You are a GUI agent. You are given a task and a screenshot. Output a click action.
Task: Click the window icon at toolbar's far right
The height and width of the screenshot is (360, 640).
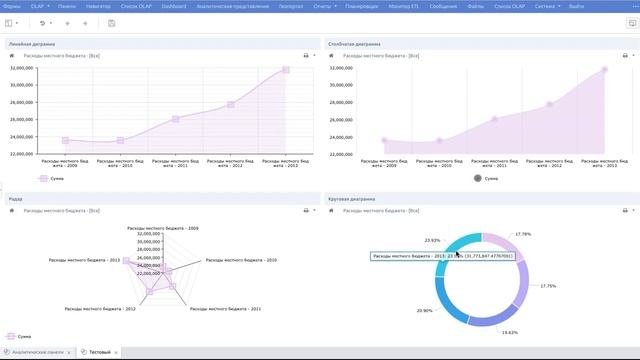pos(632,23)
